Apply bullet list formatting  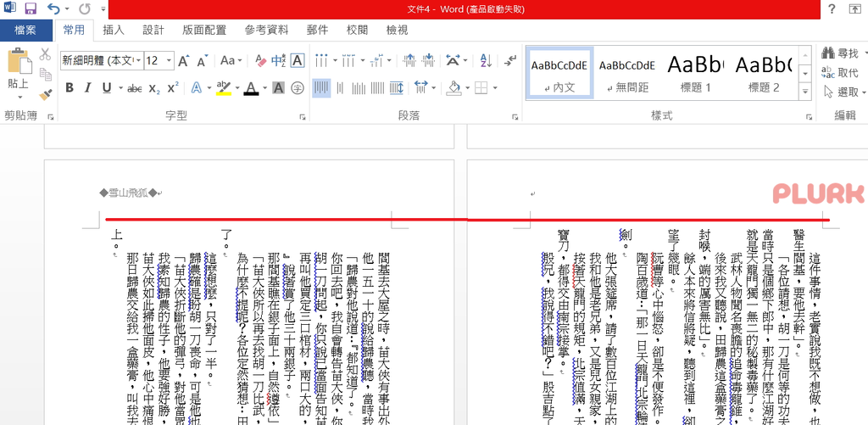tap(321, 60)
